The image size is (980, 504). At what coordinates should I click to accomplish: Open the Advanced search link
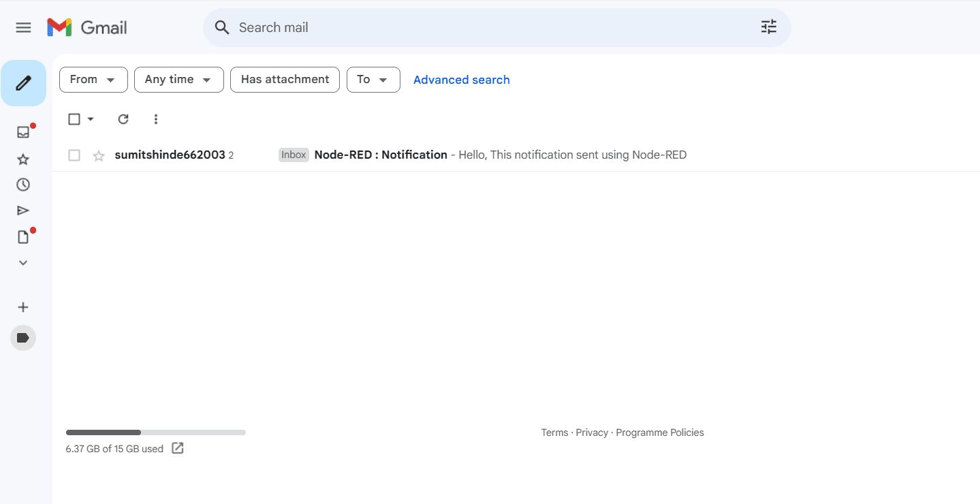tap(461, 80)
